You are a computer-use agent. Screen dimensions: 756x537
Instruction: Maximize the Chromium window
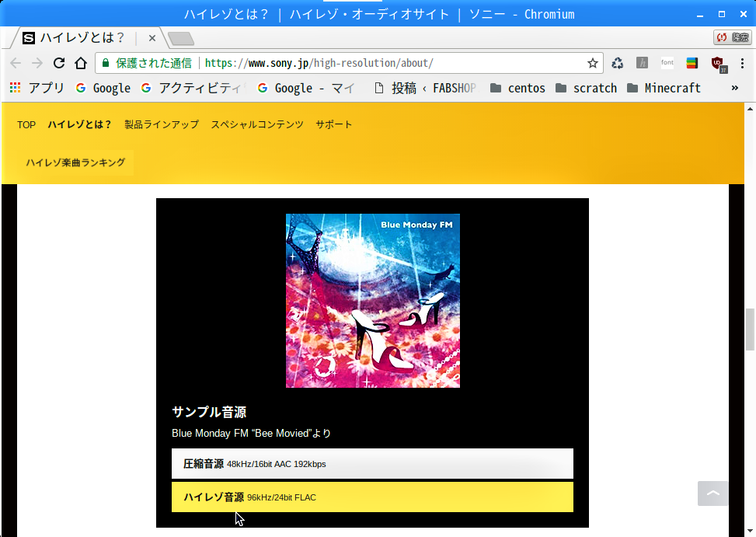point(722,14)
